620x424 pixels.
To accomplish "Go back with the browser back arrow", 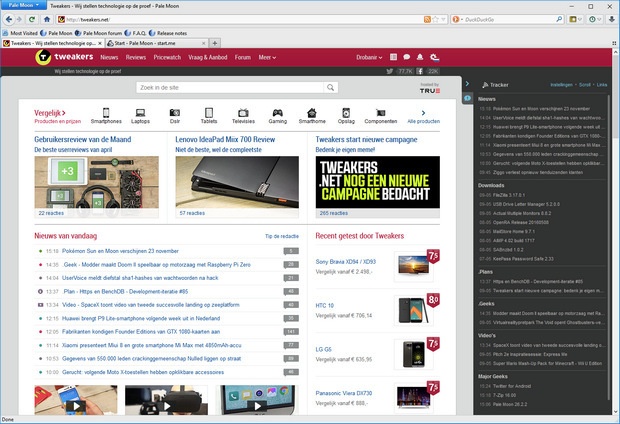I will [9, 19].
